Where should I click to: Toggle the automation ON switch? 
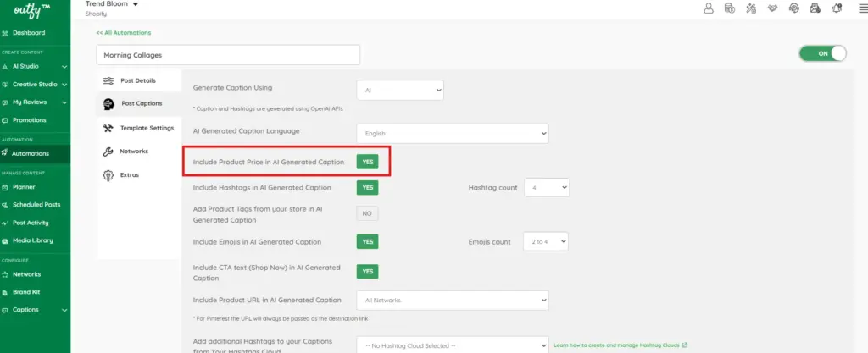pos(822,53)
